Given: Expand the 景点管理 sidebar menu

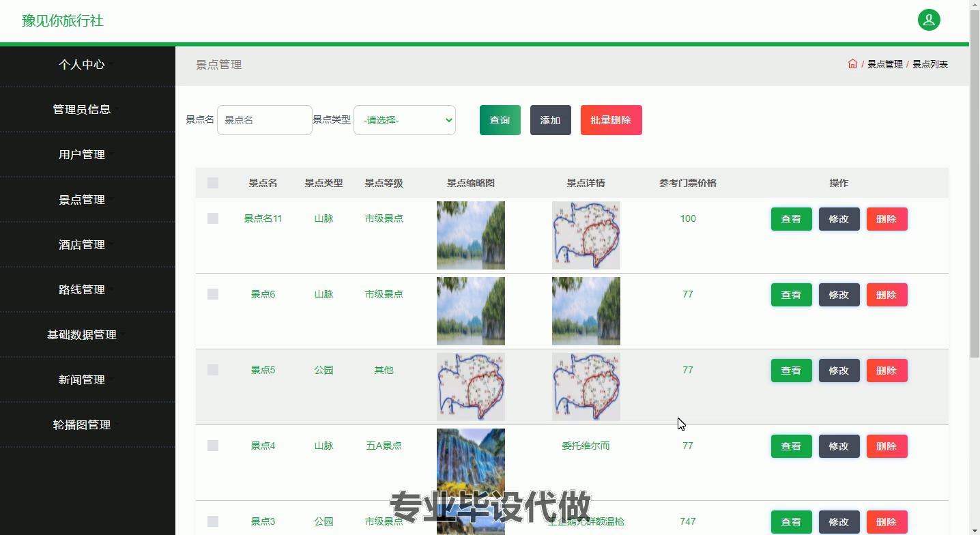Looking at the screenshot, I should pos(87,199).
